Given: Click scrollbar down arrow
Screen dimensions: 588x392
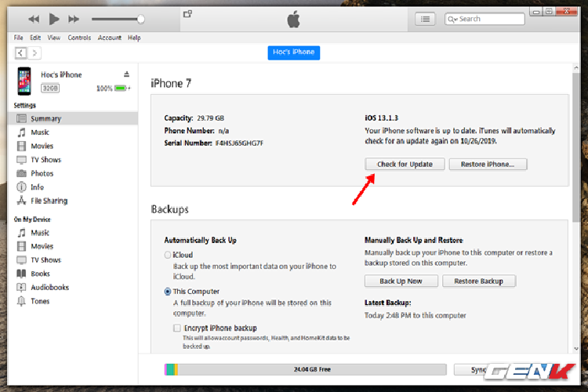Looking at the screenshot, I should (576, 348).
